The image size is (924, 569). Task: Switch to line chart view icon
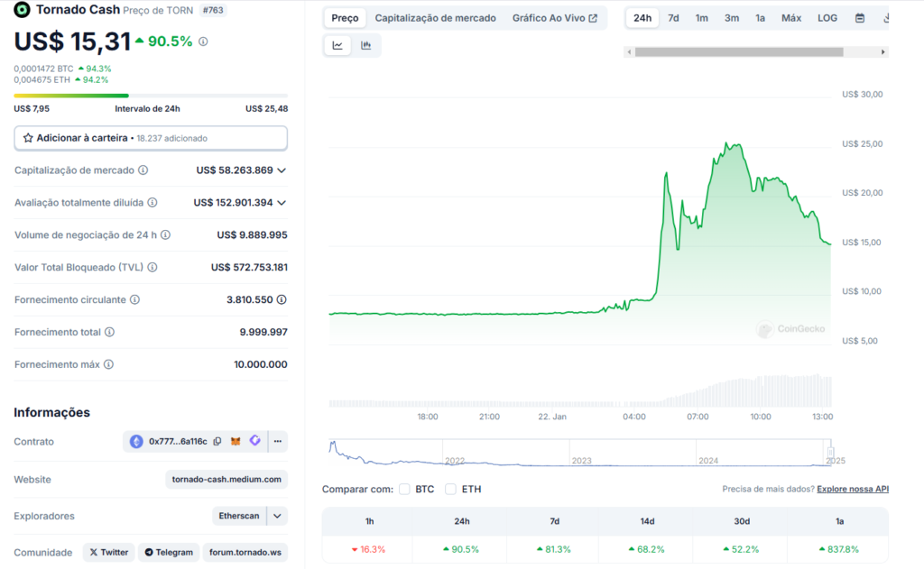click(337, 45)
